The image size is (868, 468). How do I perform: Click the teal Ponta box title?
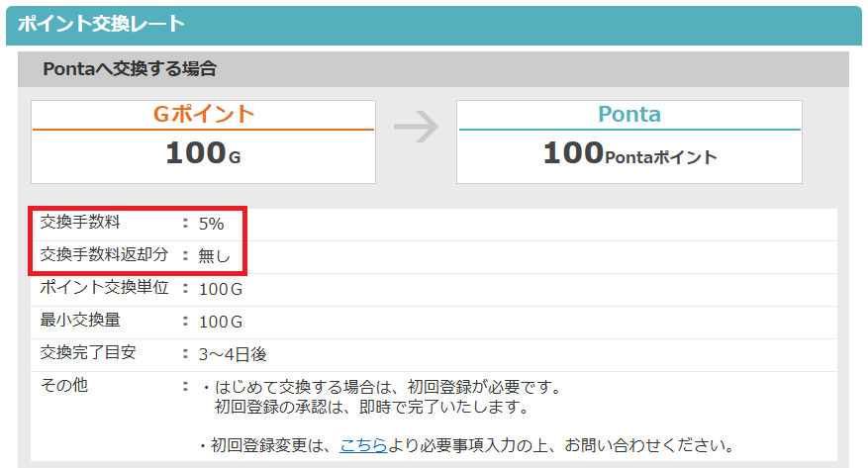point(629,114)
